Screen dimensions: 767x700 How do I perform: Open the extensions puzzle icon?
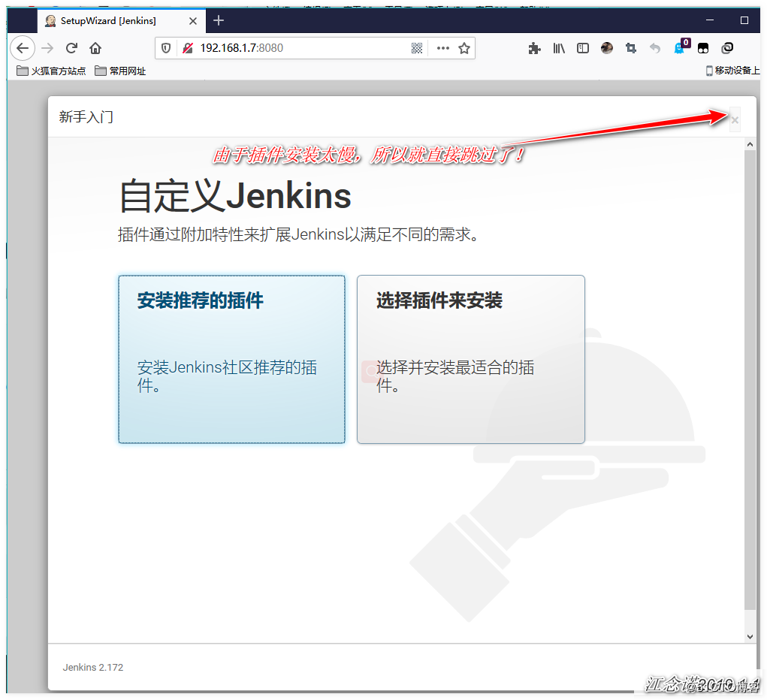click(535, 48)
